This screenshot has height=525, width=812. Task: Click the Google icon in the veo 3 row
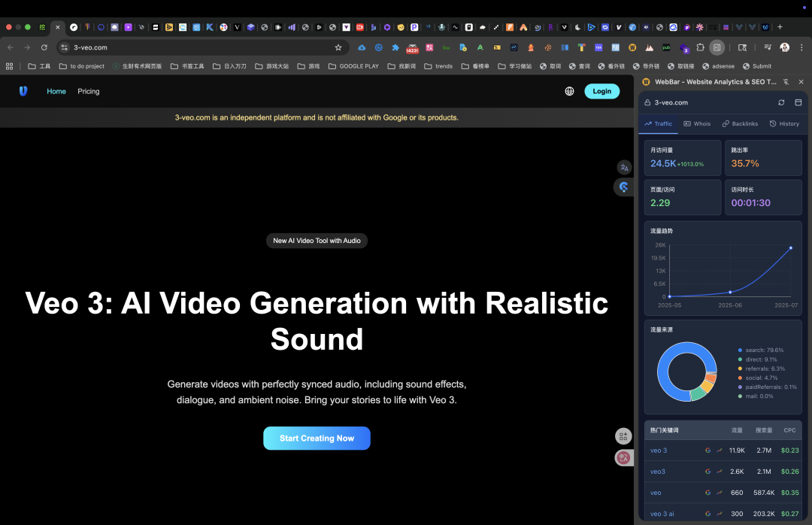click(708, 451)
